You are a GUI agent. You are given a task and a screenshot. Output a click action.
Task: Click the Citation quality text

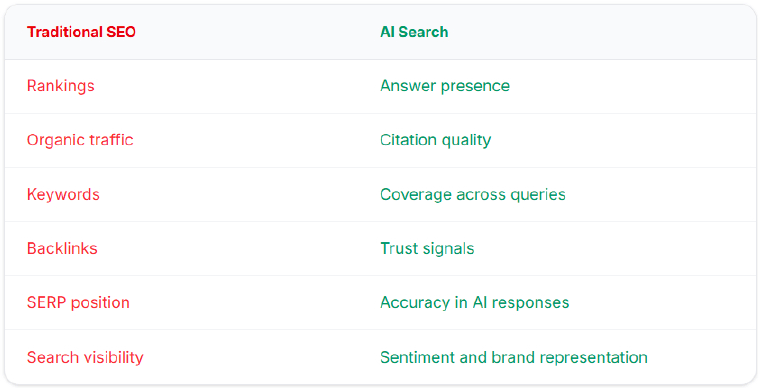(436, 140)
